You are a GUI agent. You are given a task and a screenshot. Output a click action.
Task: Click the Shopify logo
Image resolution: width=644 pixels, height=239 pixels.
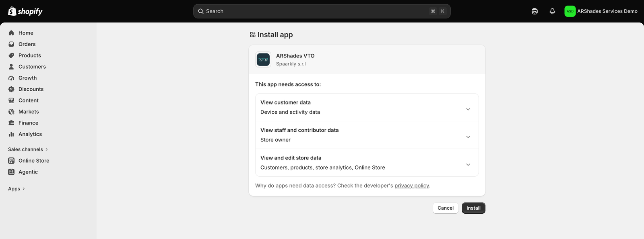click(x=25, y=11)
